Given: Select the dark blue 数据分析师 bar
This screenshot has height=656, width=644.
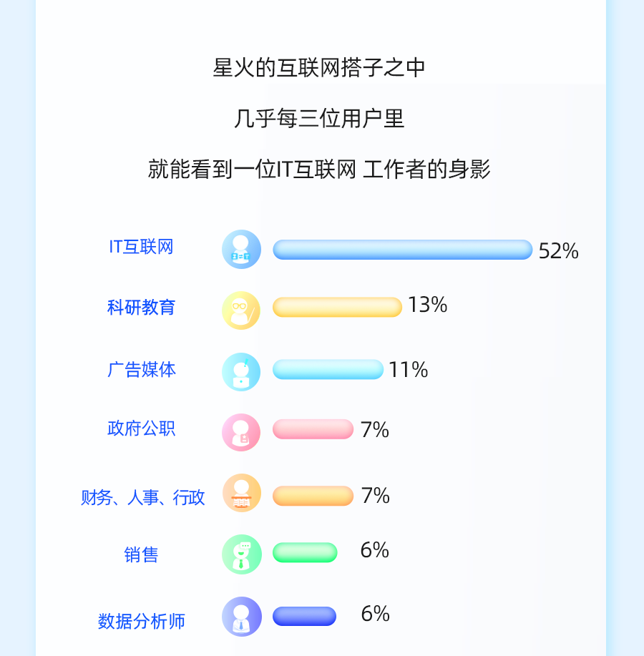Looking at the screenshot, I should (304, 616).
